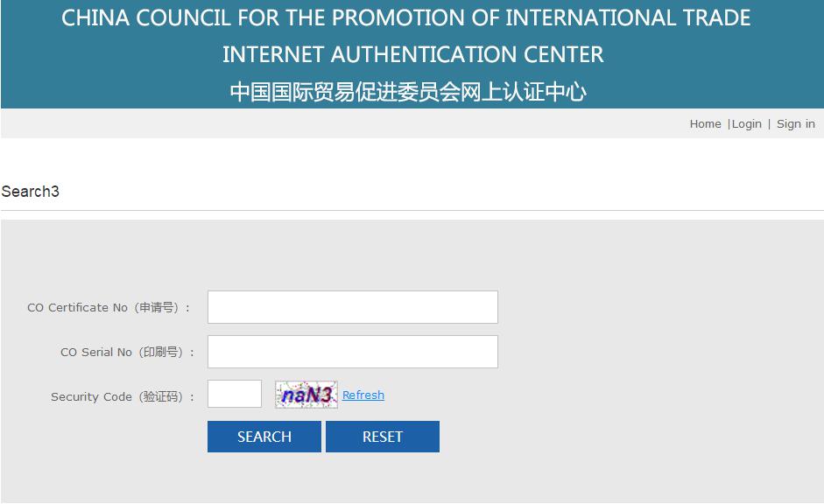
Task: Submit the form via SEARCH
Action: tap(264, 436)
